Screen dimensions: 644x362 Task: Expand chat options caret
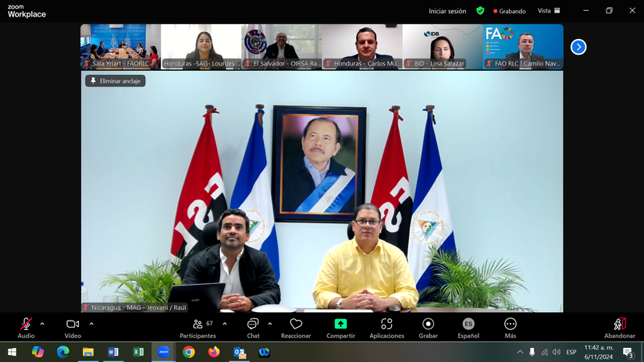tap(270, 324)
